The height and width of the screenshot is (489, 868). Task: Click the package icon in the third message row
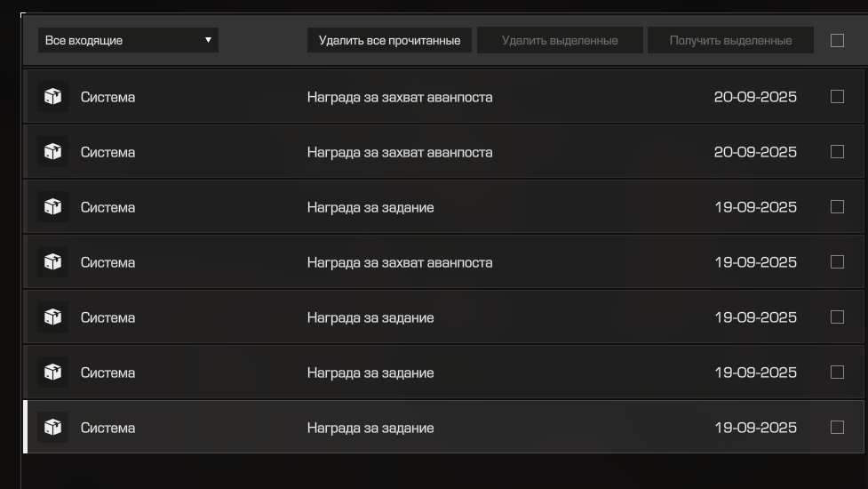pos(52,207)
